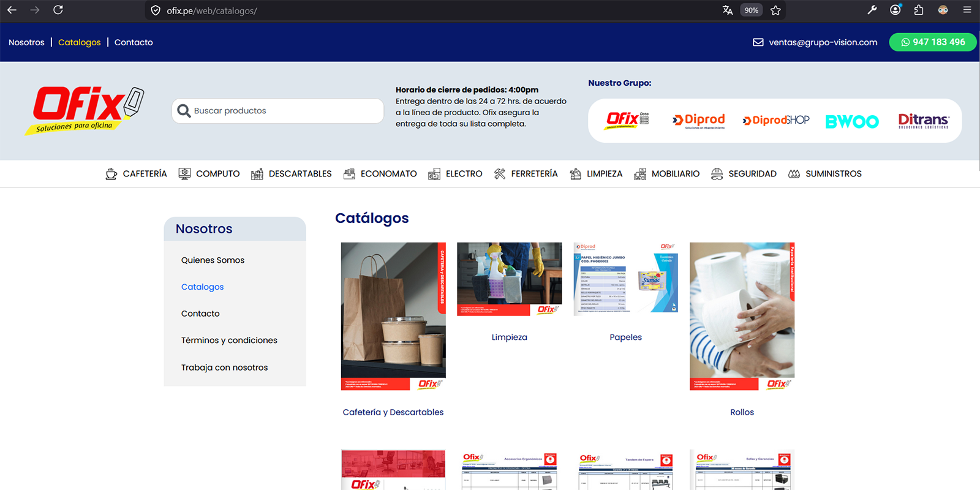Screen dimensions: 980x490
Task: Open the paper bag catalog cover thumbnail
Action: pyautogui.click(x=393, y=316)
